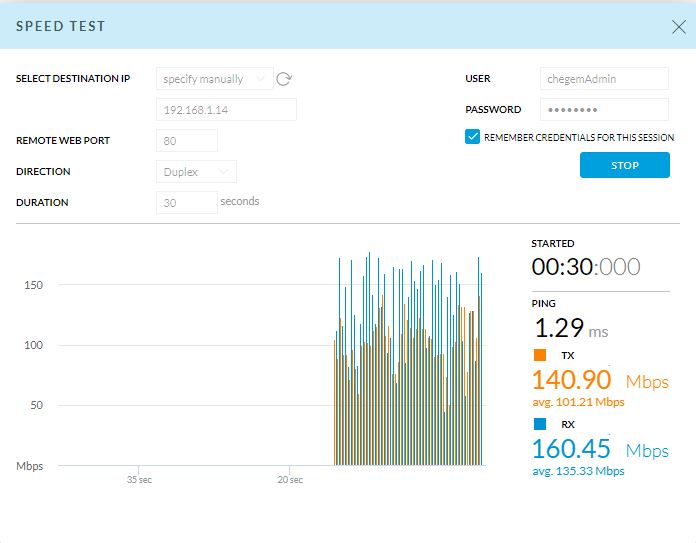The width and height of the screenshot is (696, 543).
Task: Click the TX value 140.90
Action: click(571, 380)
